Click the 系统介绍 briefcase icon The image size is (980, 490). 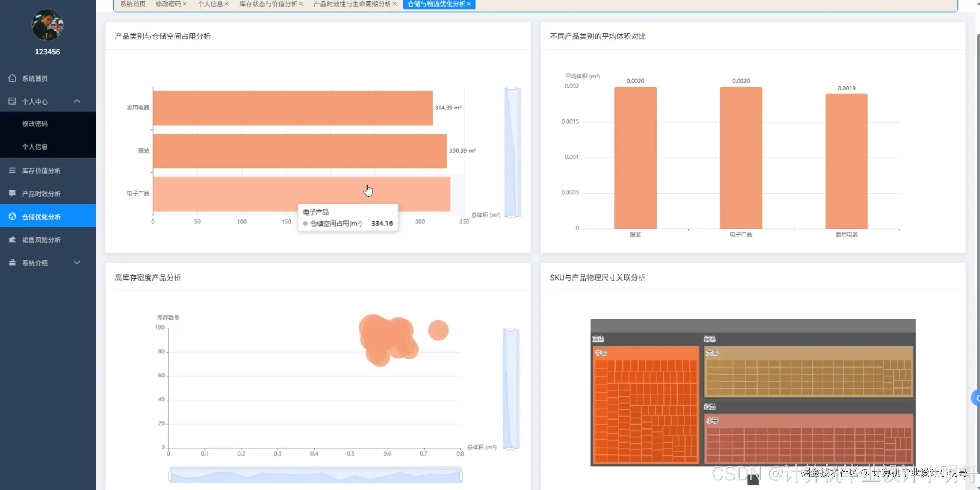click(x=12, y=263)
